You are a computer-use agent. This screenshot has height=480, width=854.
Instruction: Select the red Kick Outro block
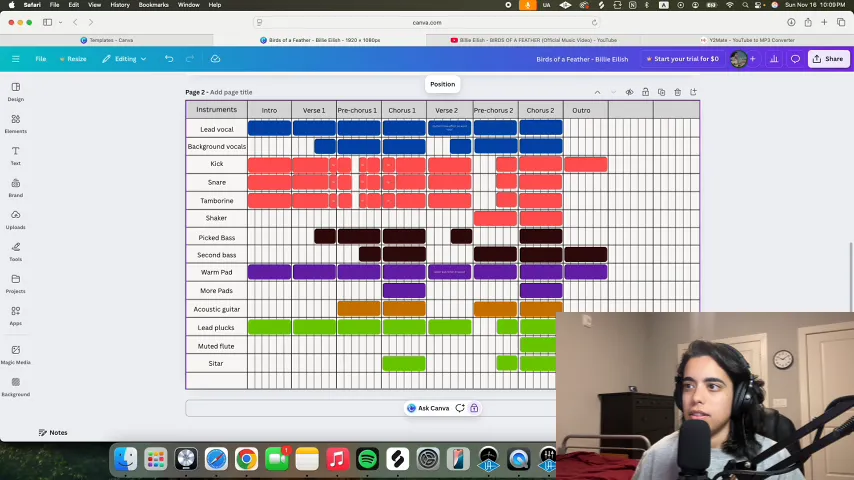[x=585, y=164]
